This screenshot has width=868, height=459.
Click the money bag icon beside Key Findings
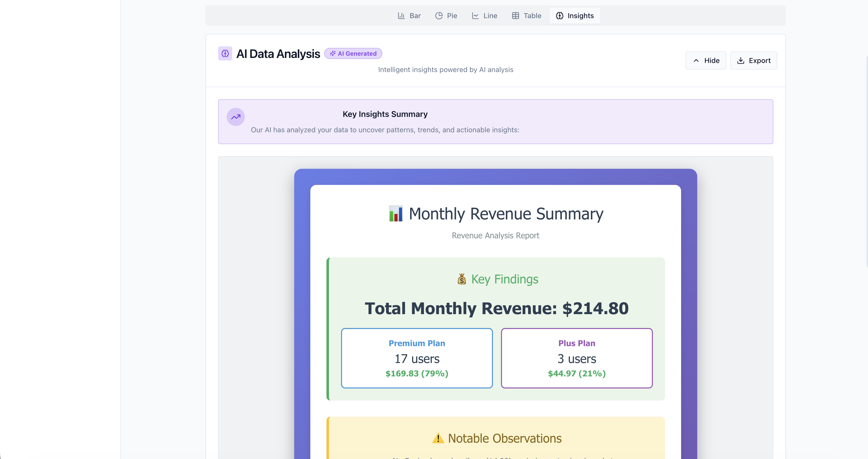tap(462, 279)
